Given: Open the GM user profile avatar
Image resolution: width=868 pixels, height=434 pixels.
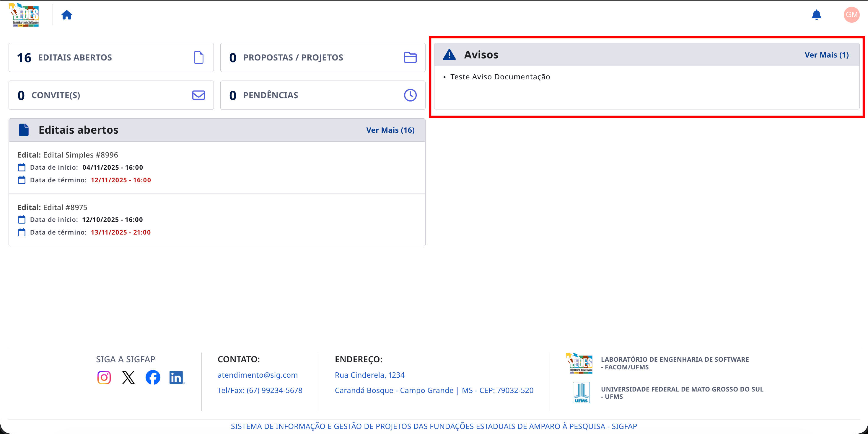Looking at the screenshot, I should tap(851, 14).
